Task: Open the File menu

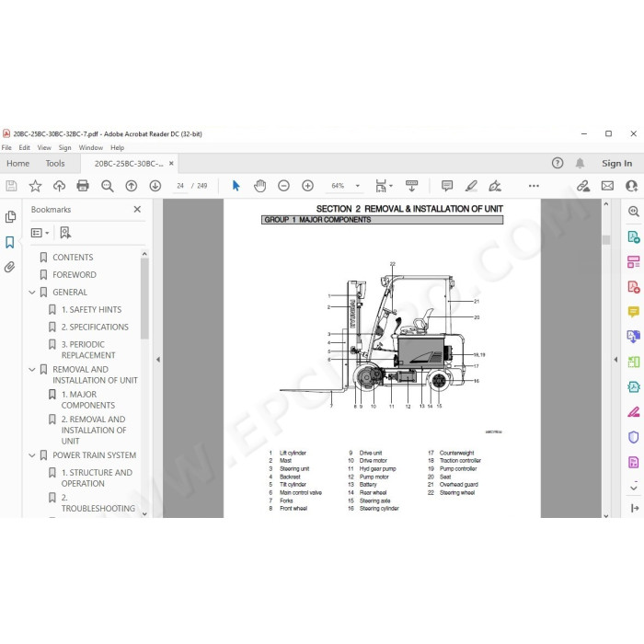Action: 6,147
